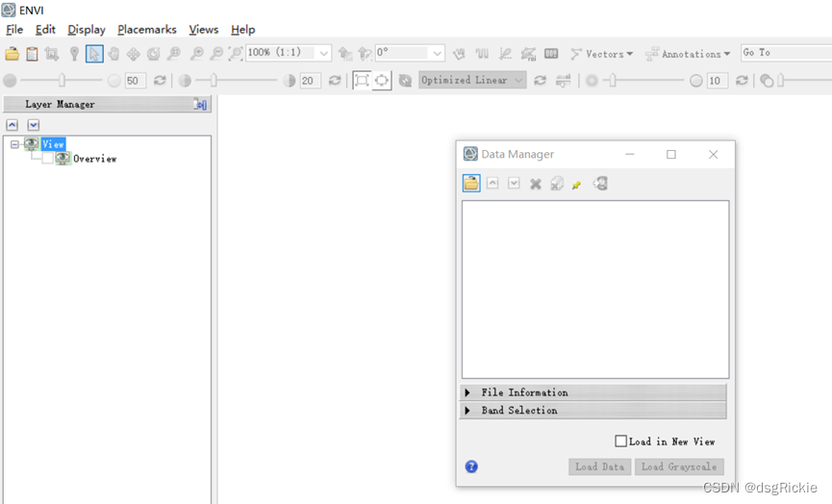Screen dimensions: 832x504
Task: Open the spectral profile wave icon
Action: coord(482,54)
